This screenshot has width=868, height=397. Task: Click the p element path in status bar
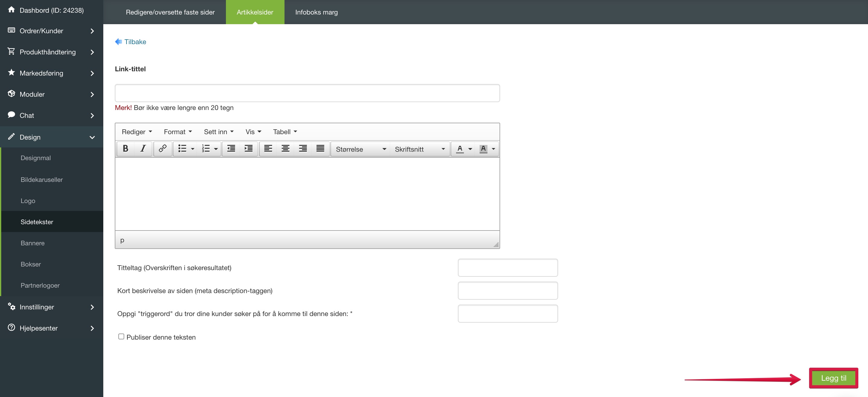(x=122, y=240)
